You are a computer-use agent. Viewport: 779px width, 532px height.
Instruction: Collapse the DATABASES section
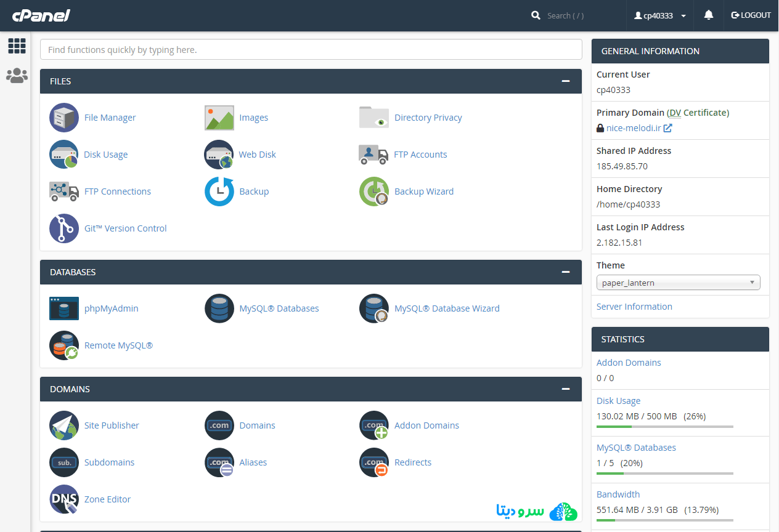(565, 272)
